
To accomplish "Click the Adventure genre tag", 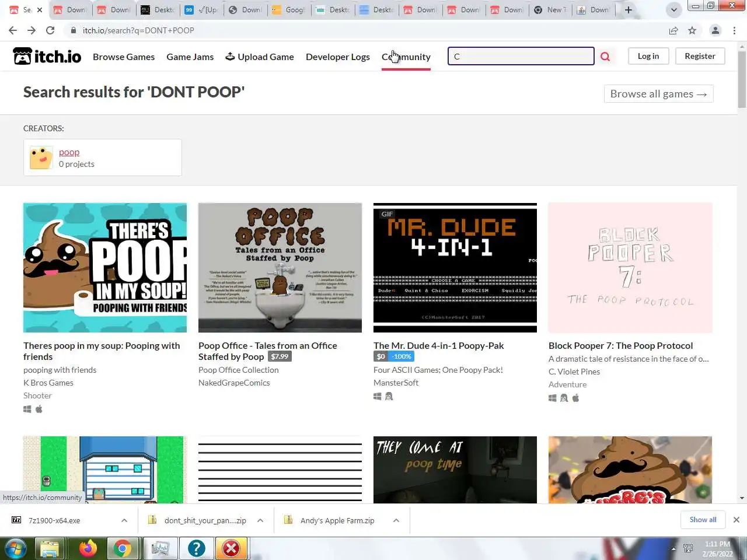I will point(567,384).
